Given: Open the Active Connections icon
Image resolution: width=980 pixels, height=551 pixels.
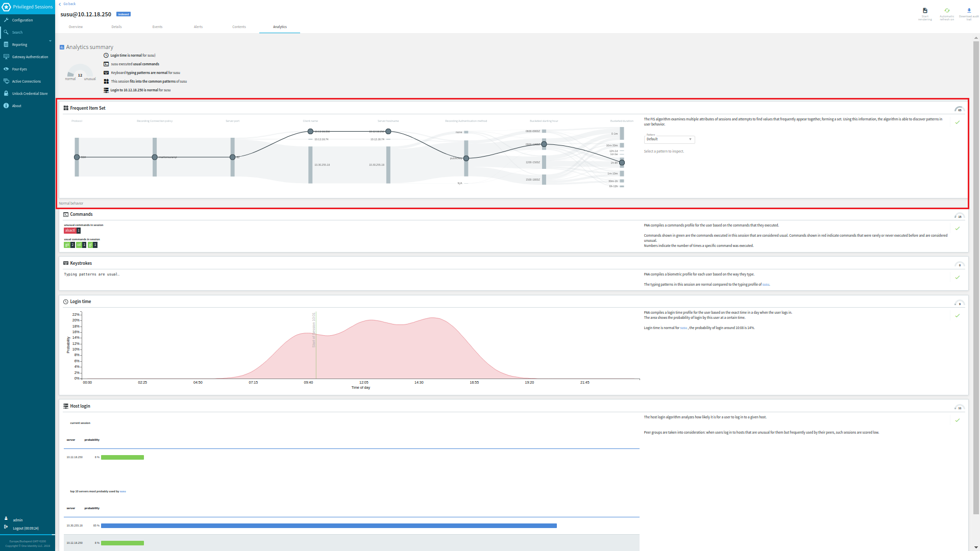Looking at the screenshot, I should [6, 81].
